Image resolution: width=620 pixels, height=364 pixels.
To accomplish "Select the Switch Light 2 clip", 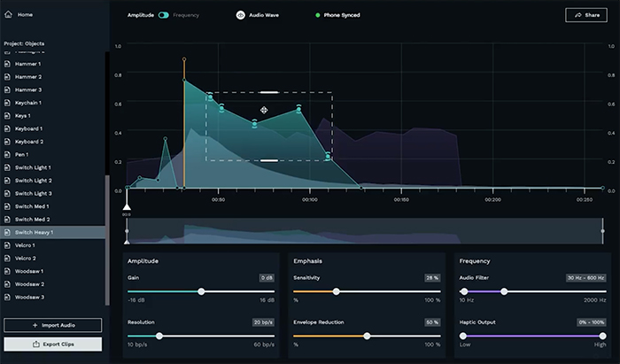I will [33, 181].
